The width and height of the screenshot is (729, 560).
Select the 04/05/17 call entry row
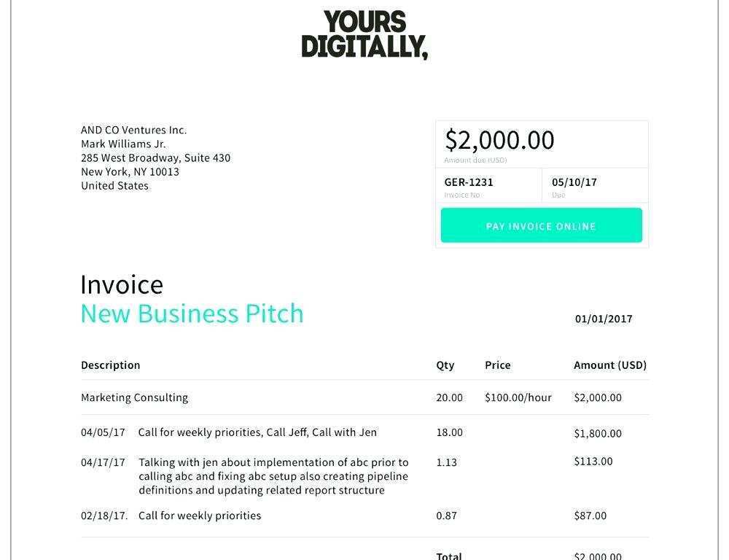tap(365, 432)
